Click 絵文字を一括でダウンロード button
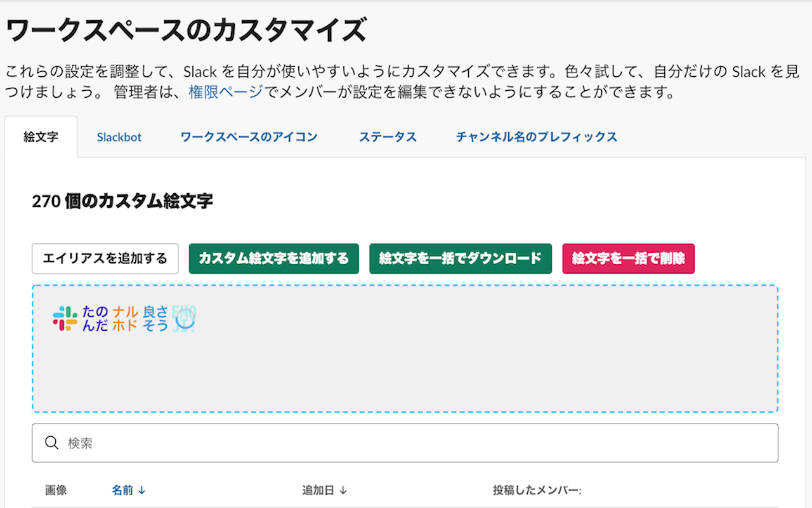The height and width of the screenshot is (508, 812). (461, 258)
